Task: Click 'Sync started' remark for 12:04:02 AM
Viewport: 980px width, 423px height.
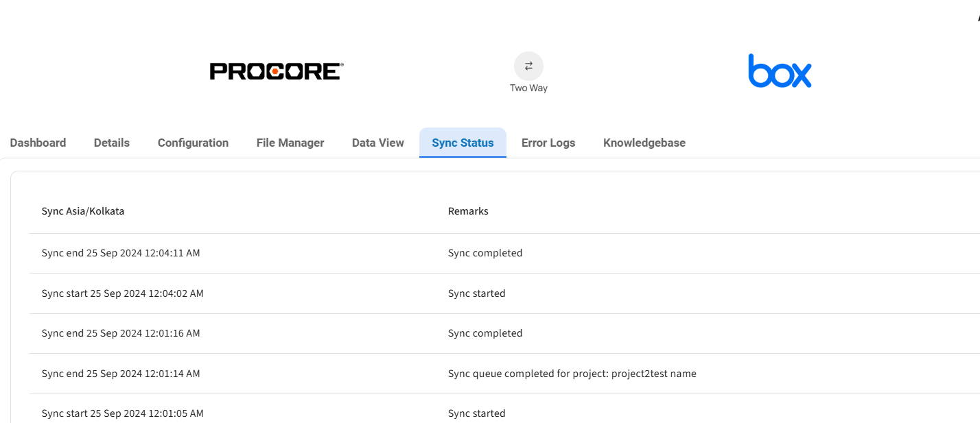Action: [476, 293]
